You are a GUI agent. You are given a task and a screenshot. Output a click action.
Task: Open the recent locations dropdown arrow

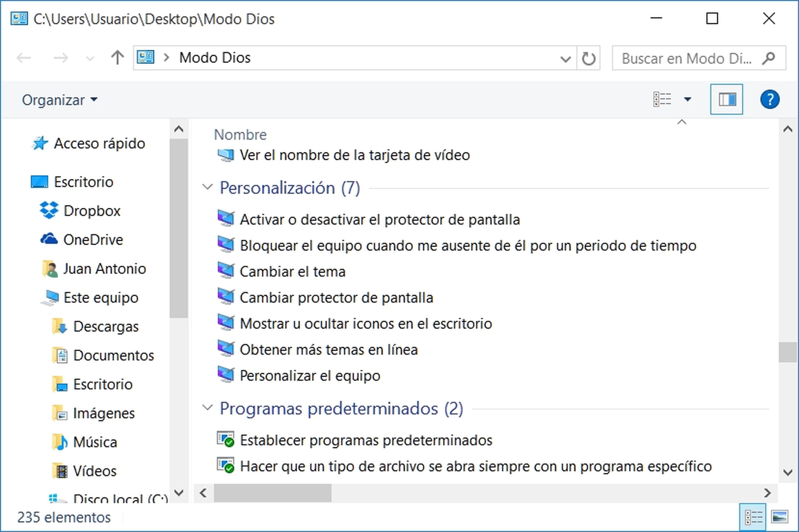[x=90, y=59]
